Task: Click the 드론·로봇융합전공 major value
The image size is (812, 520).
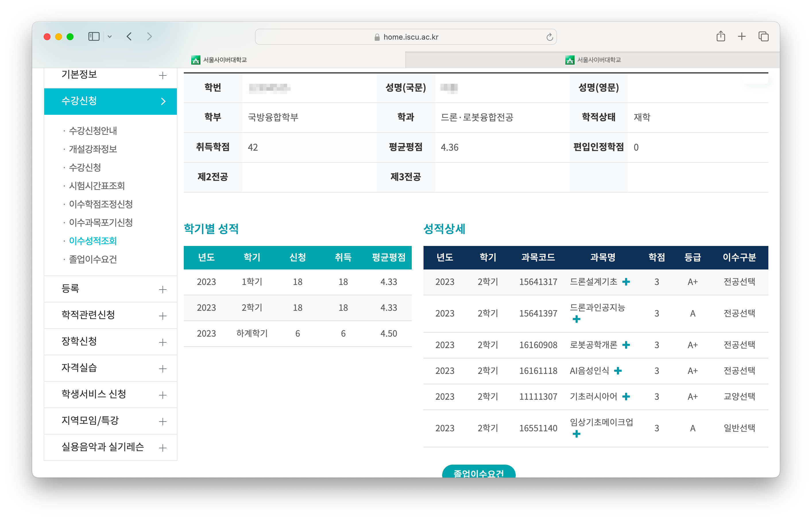Action: coord(477,117)
